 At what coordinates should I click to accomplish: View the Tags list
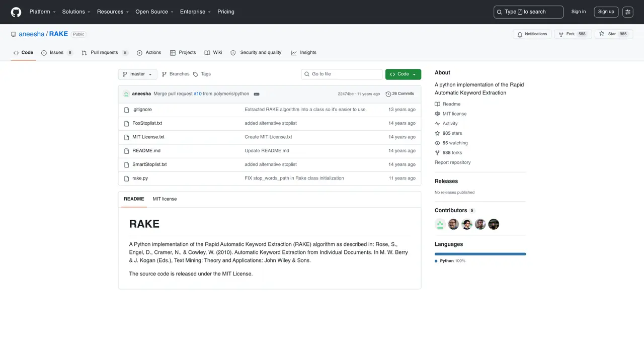click(202, 74)
